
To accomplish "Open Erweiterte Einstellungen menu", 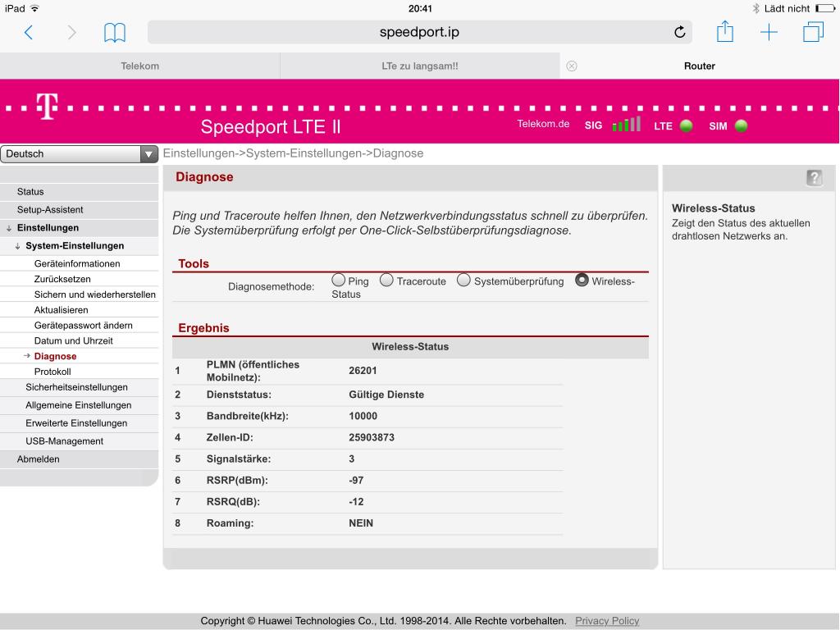I will tap(80, 423).
